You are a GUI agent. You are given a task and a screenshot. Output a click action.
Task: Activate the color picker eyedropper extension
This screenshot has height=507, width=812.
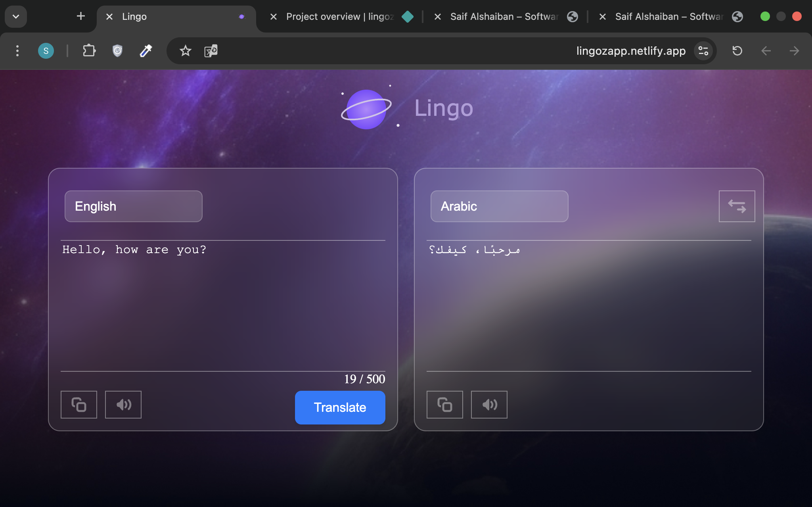click(146, 51)
